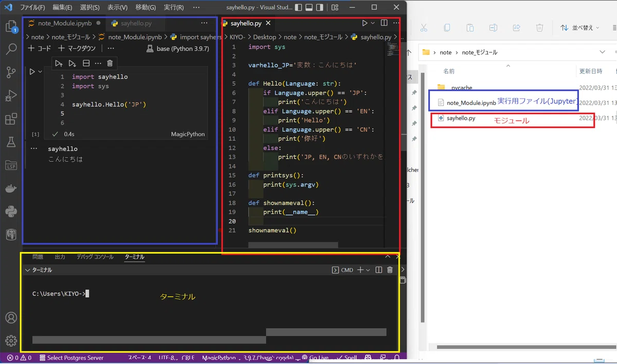617x364 pixels.
Task: Delete the notebook cell with trash icon
Action: 110,63
